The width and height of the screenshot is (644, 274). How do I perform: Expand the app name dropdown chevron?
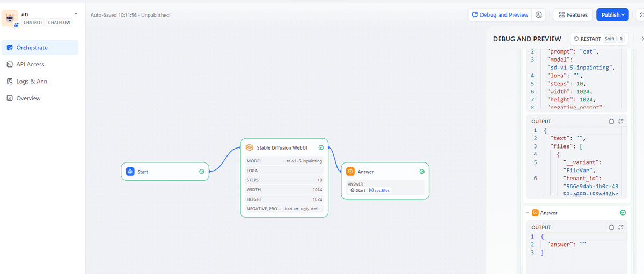(75, 13)
